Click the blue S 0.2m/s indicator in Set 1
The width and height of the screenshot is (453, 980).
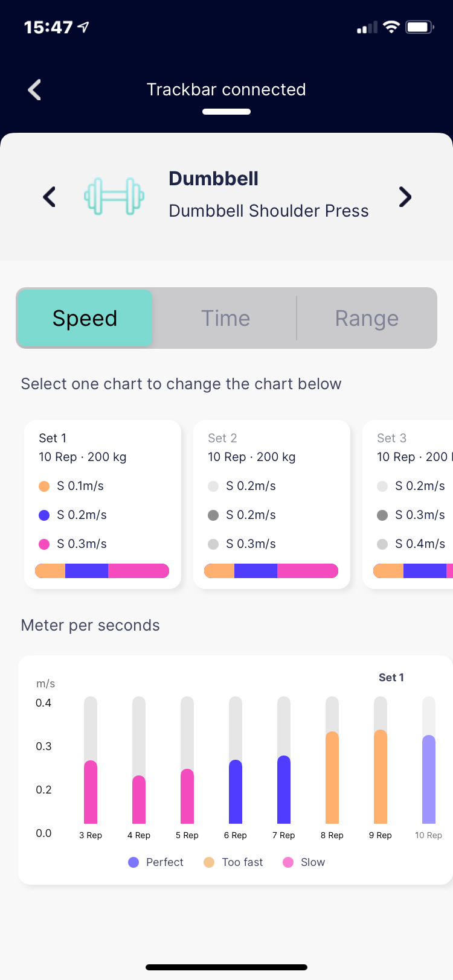pyautogui.click(x=43, y=515)
